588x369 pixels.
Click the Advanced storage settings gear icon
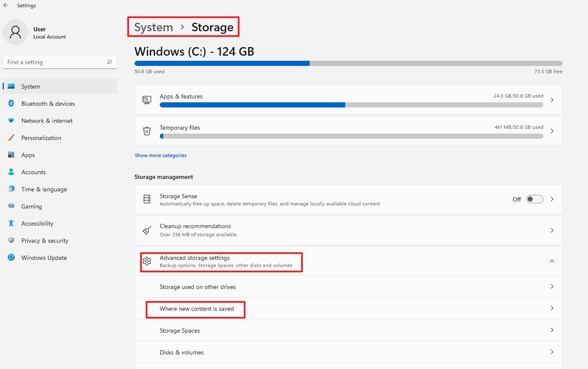tap(147, 261)
